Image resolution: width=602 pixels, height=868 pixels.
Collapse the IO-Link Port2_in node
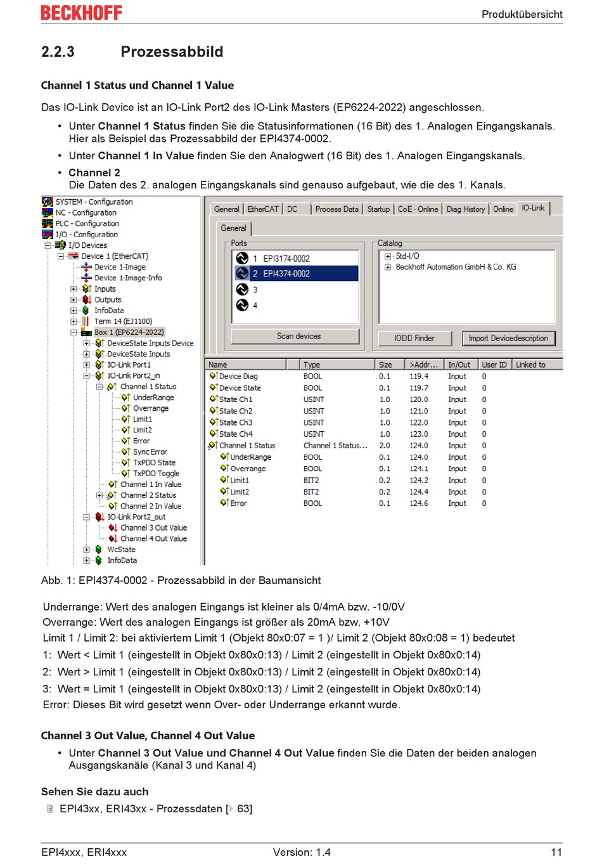[87, 375]
